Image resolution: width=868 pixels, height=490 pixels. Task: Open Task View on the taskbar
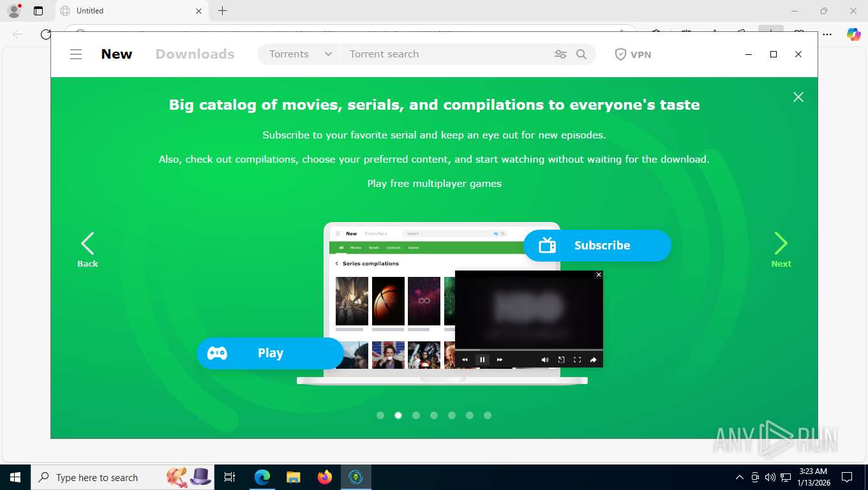[230, 477]
